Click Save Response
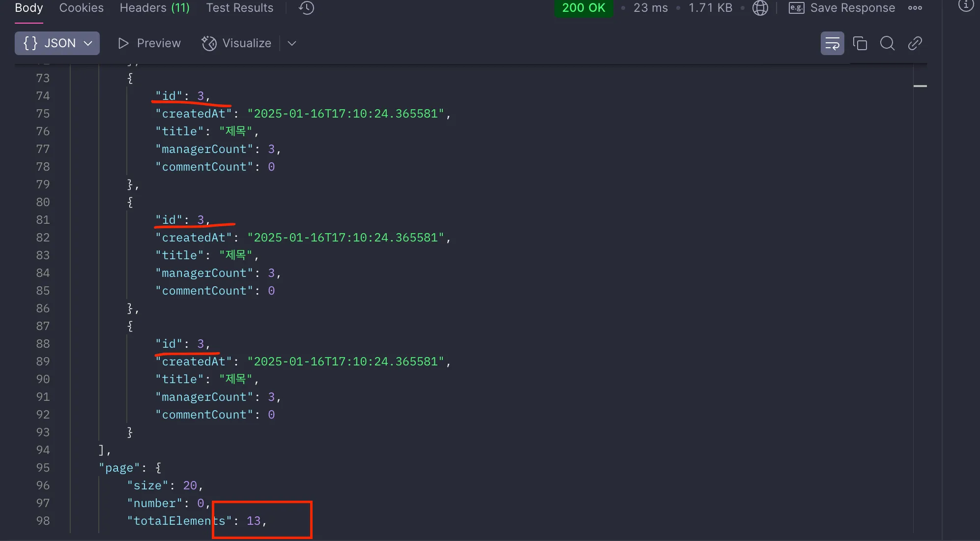This screenshot has width=980, height=541. tap(852, 8)
